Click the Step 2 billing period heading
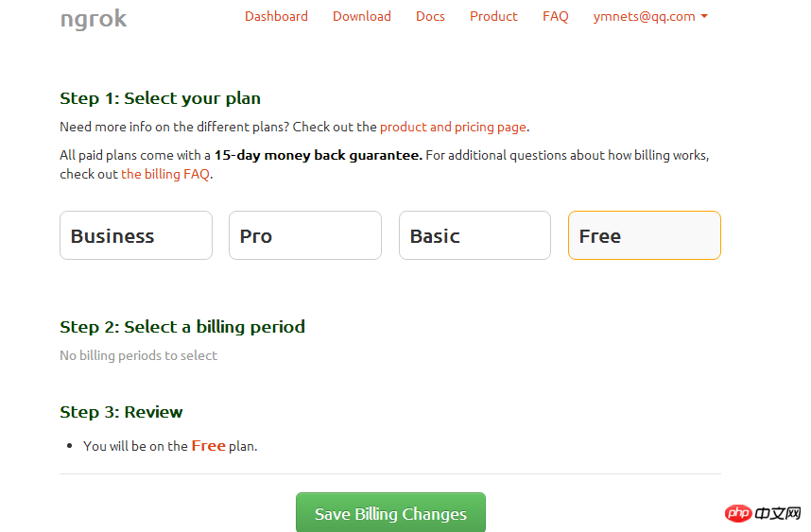811x532 pixels. [182, 327]
